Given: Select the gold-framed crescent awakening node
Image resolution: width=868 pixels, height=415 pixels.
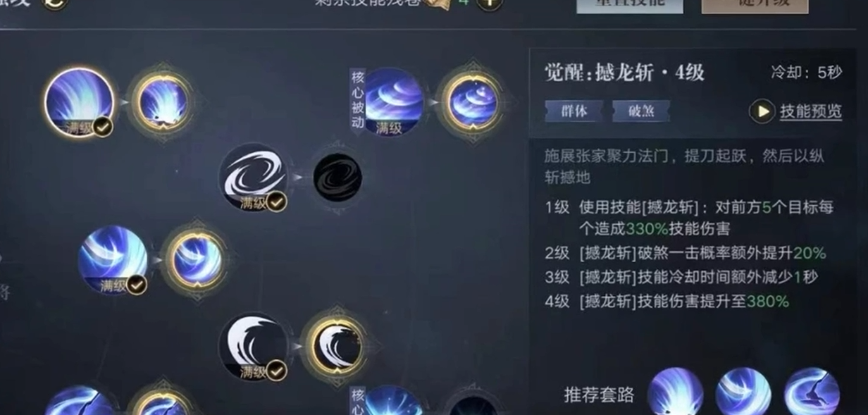Looking at the screenshot, I should click(337, 347).
